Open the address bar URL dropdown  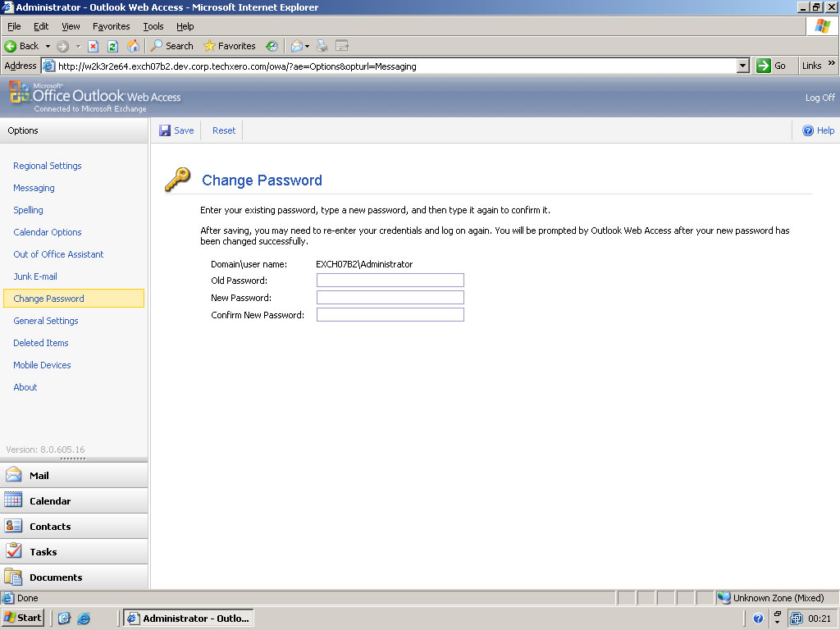pyautogui.click(x=743, y=66)
